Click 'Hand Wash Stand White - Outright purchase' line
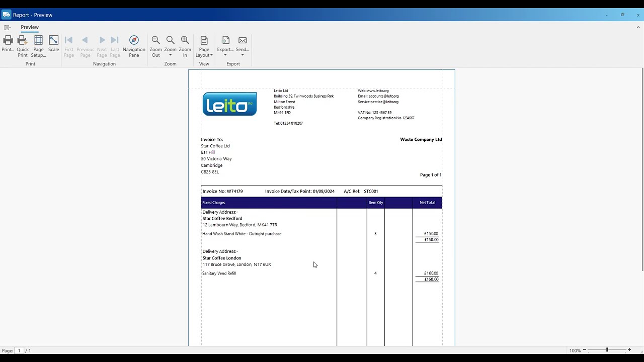 [242, 234]
